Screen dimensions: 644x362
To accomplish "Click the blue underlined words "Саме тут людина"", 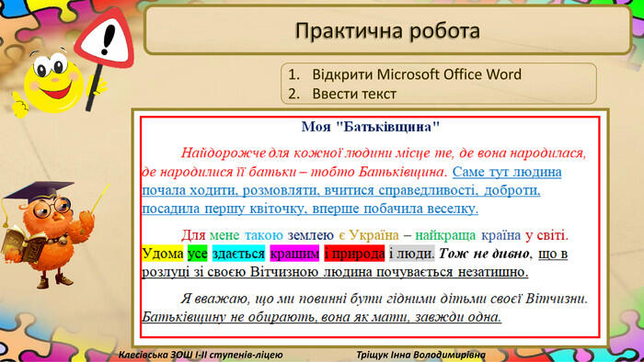I will tap(507, 172).
